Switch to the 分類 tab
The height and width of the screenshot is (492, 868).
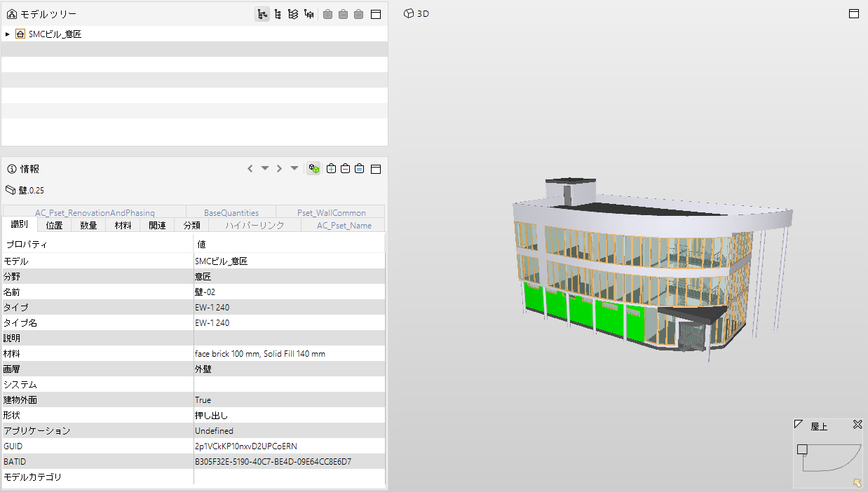192,225
